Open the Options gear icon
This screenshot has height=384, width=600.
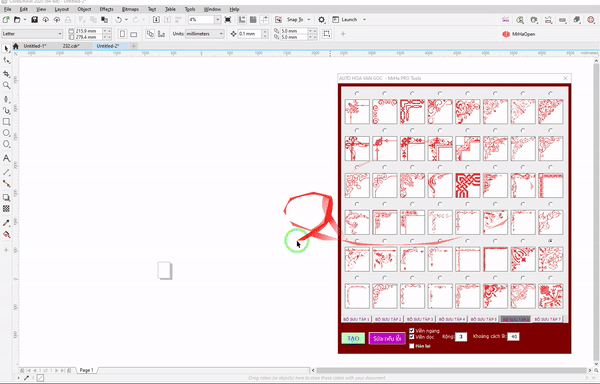point(321,20)
